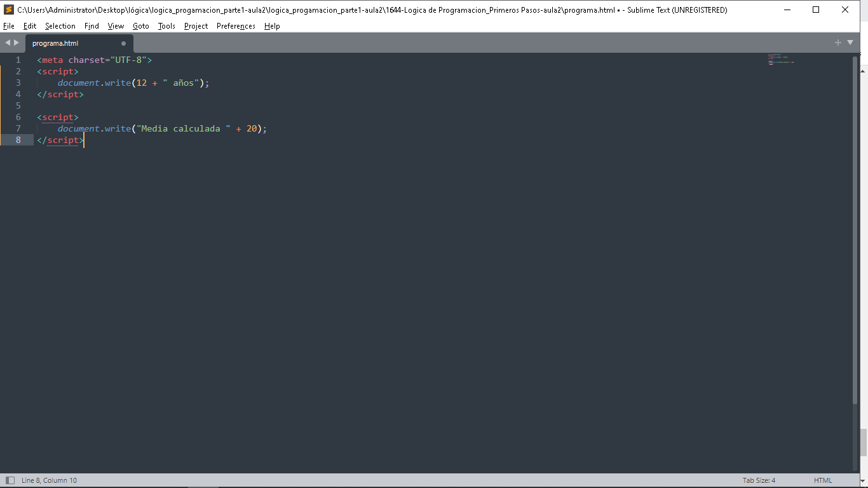Go to previous tab with left arrow
Viewport: 868px width, 488px height.
(x=8, y=43)
